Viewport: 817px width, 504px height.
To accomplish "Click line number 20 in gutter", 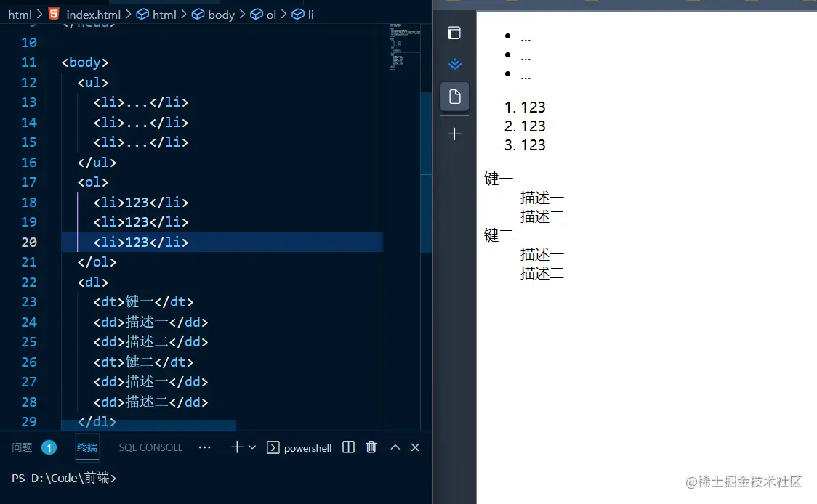I will pyautogui.click(x=28, y=242).
